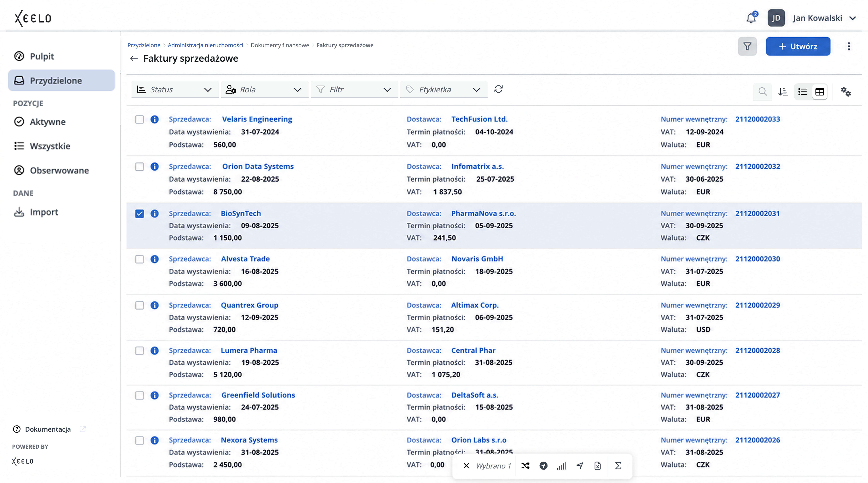Select the Orion Data Systems invoice checkbox

pos(140,166)
